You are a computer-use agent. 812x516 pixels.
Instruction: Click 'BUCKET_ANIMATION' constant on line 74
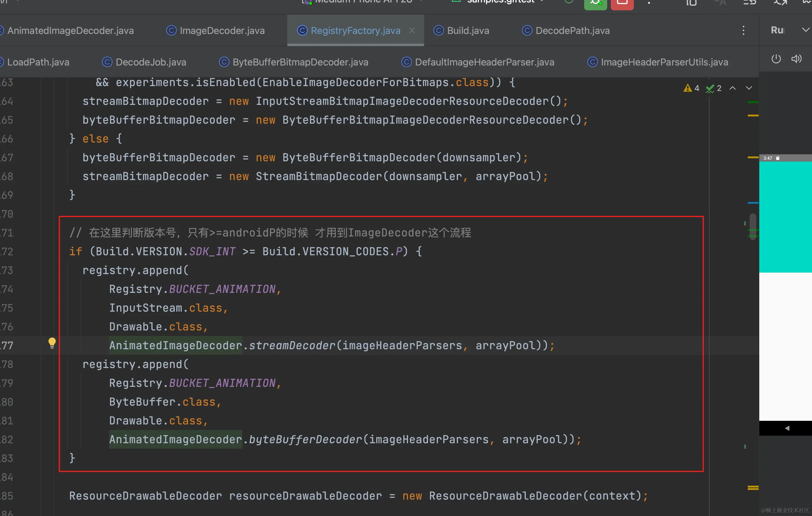(x=222, y=289)
